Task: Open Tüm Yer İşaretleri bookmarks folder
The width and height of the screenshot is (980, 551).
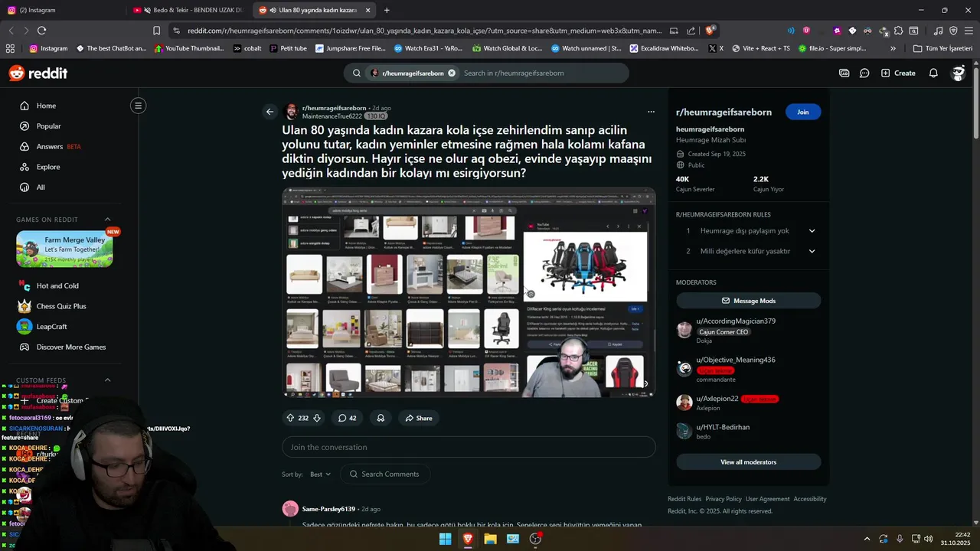Action: click(942, 48)
